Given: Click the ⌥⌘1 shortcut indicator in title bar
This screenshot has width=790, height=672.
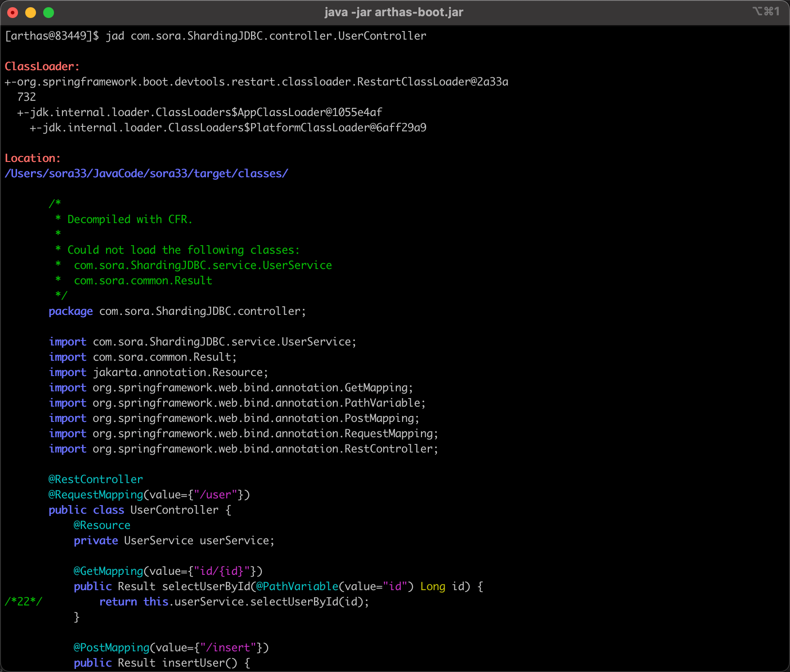Looking at the screenshot, I should click(x=766, y=12).
